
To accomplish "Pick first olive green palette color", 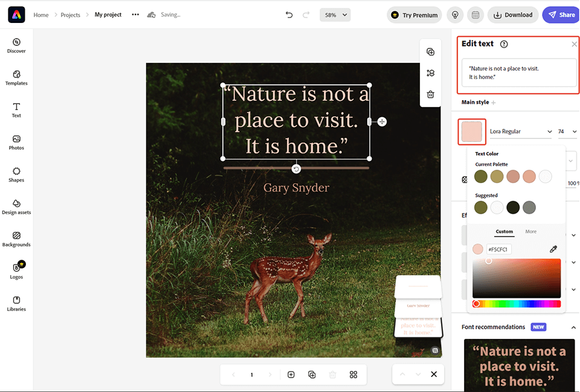I will click(x=481, y=177).
